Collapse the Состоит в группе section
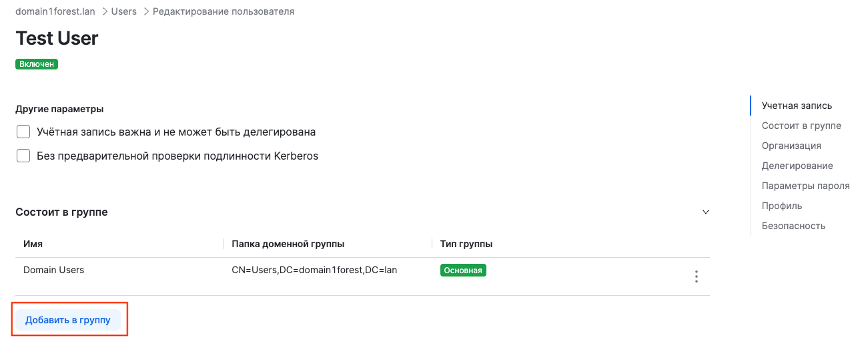 (705, 212)
